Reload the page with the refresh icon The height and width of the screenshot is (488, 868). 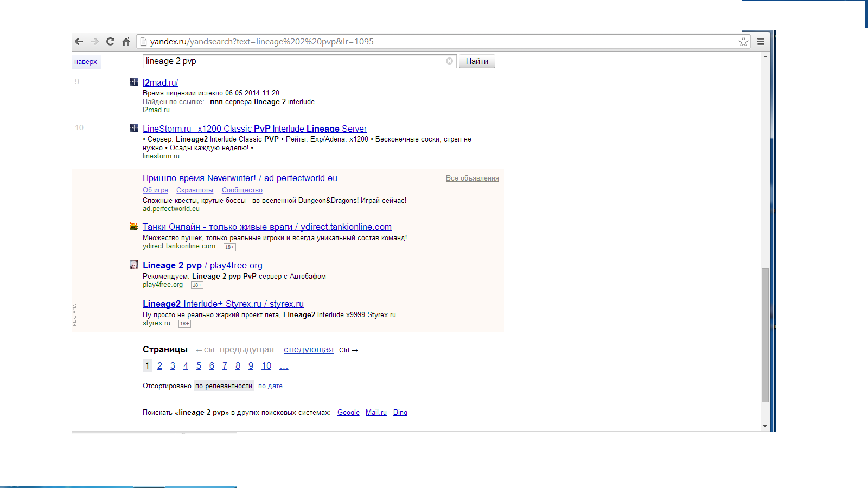111,42
